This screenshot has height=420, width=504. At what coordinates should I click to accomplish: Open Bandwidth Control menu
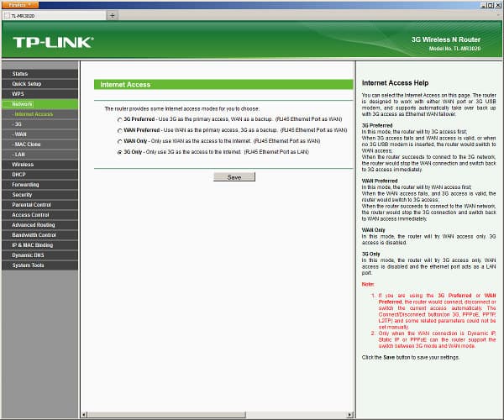(x=39, y=235)
